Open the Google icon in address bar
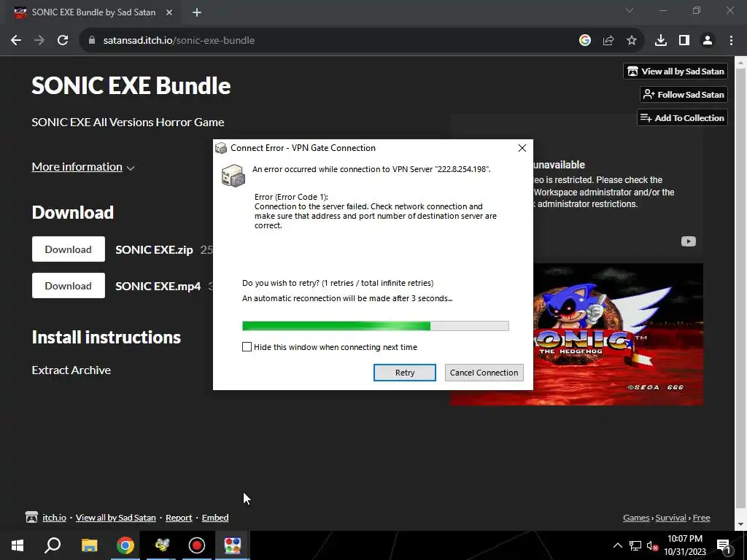 pos(585,41)
